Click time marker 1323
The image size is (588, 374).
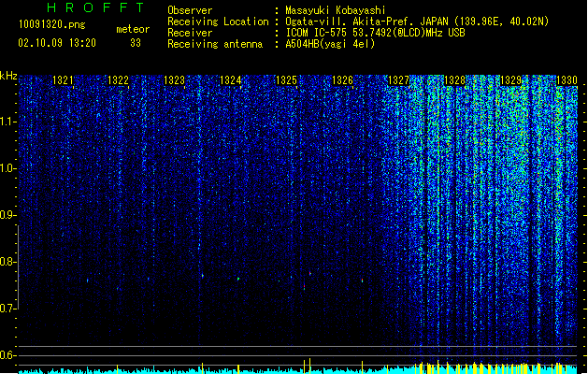pos(175,80)
